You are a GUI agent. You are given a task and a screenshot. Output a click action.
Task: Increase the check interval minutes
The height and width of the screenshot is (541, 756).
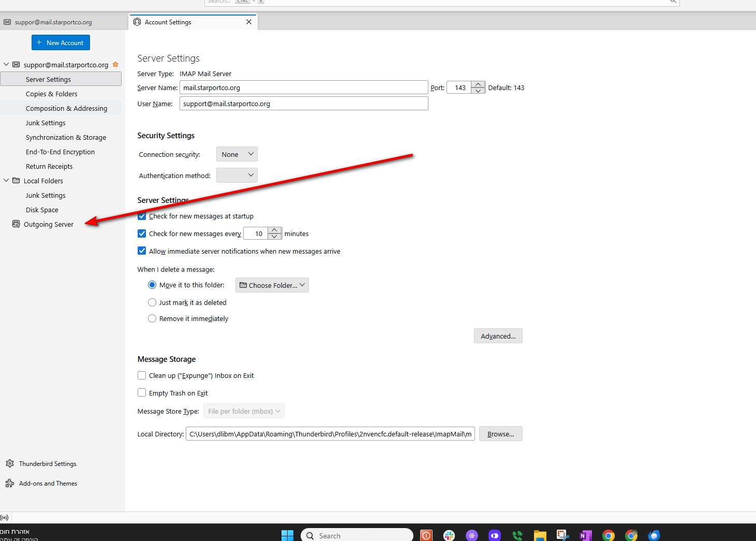point(275,230)
